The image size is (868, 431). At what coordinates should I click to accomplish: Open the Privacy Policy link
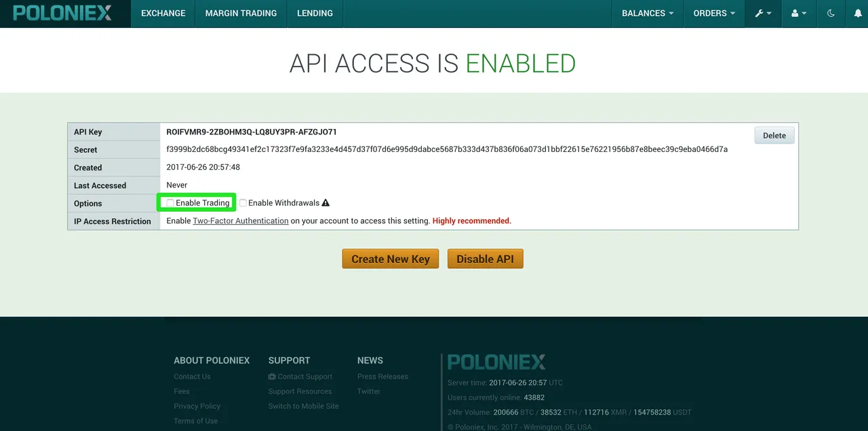coord(197,407)
